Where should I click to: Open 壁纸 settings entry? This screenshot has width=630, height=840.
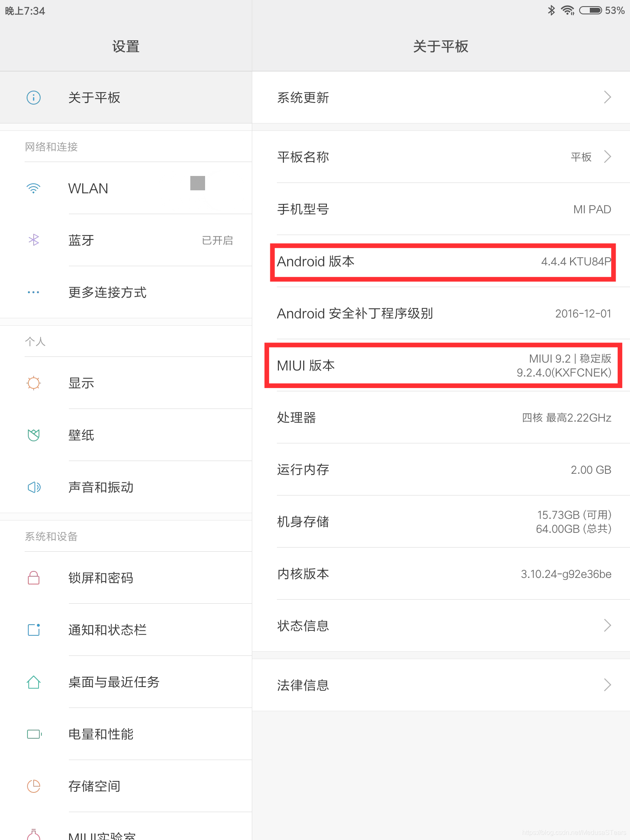[126, 435]
